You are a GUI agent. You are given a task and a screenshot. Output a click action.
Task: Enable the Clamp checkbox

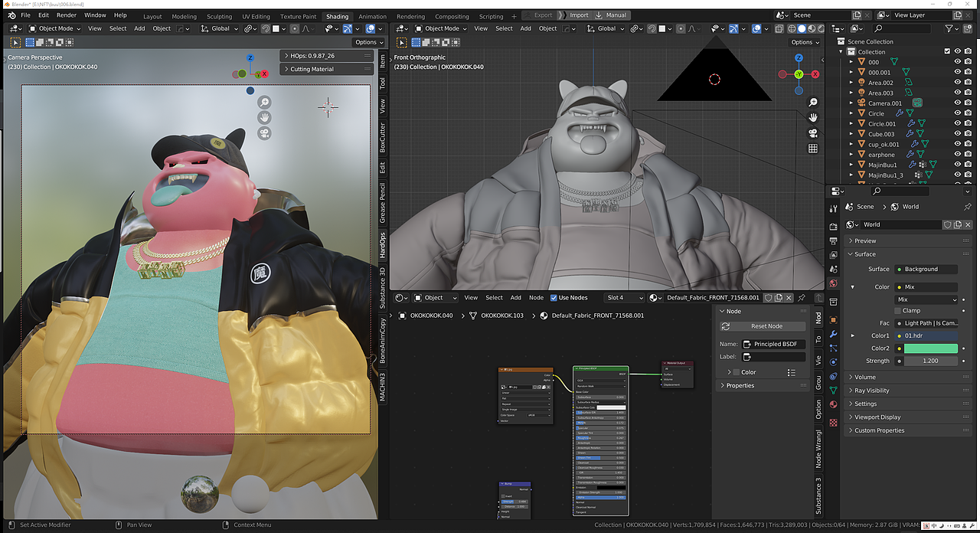pyautogui.click(x=898, y=310)
